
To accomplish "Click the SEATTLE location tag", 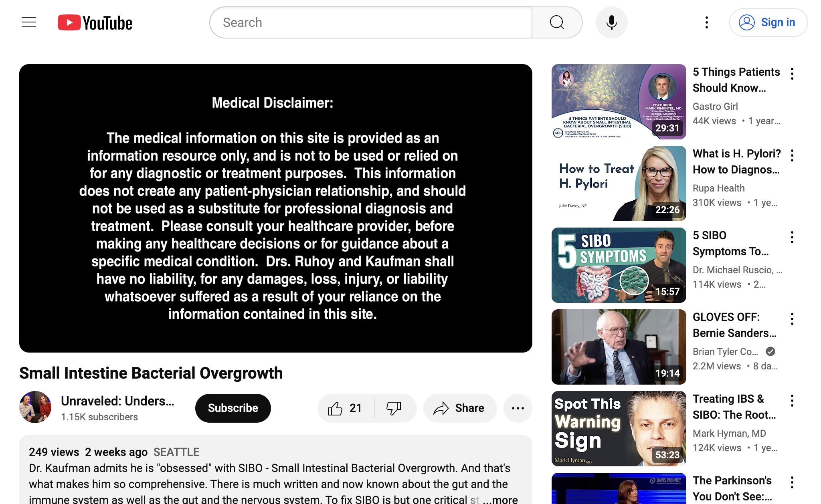I will (176, 452).
